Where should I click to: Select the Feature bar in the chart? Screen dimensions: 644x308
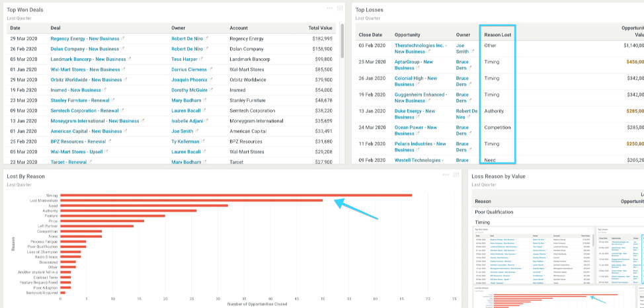(x=112, y=215)
